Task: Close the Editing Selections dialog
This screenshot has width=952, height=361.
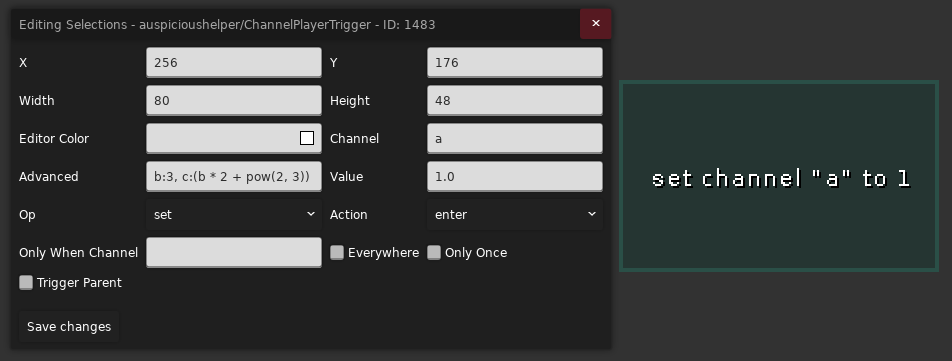Action: (x=596, y=24)
